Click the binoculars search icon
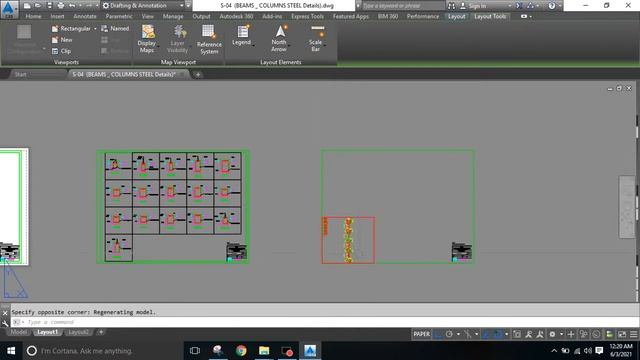Viewport: 640px width, 360px height. (x=451, y=6)
